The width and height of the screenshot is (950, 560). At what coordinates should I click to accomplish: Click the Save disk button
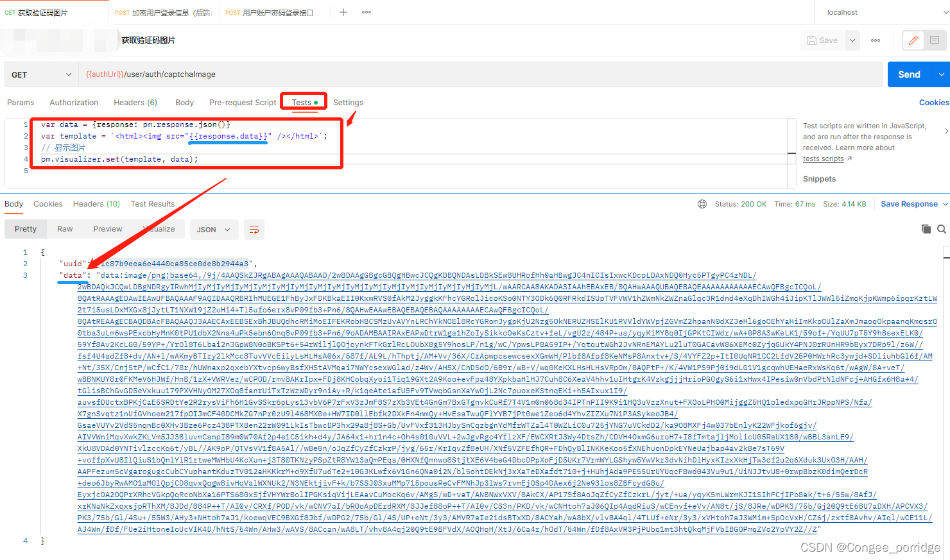click(823, 40)
